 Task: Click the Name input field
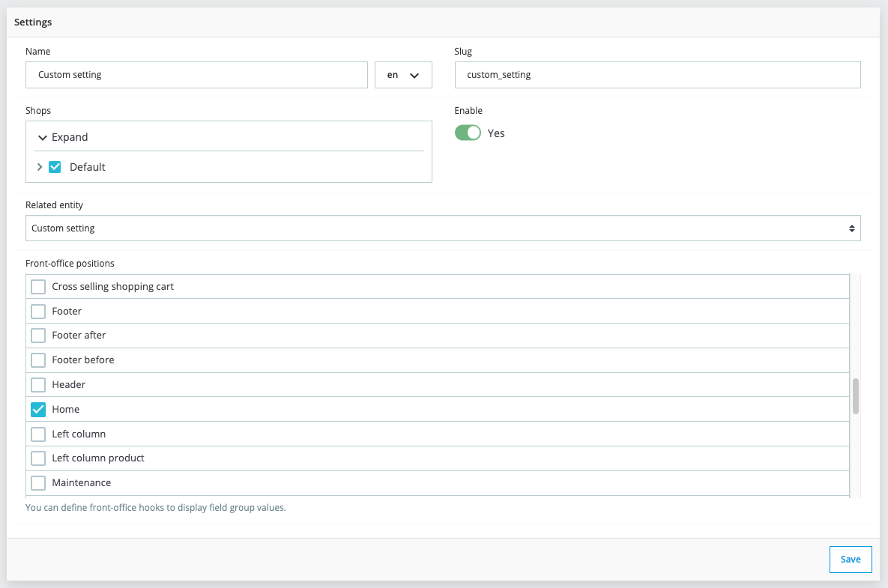point(196,75)
